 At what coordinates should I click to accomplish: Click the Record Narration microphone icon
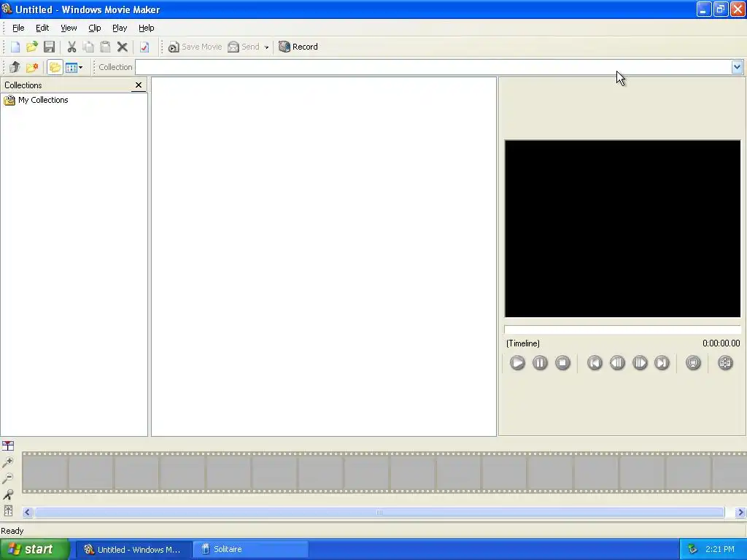8,494
